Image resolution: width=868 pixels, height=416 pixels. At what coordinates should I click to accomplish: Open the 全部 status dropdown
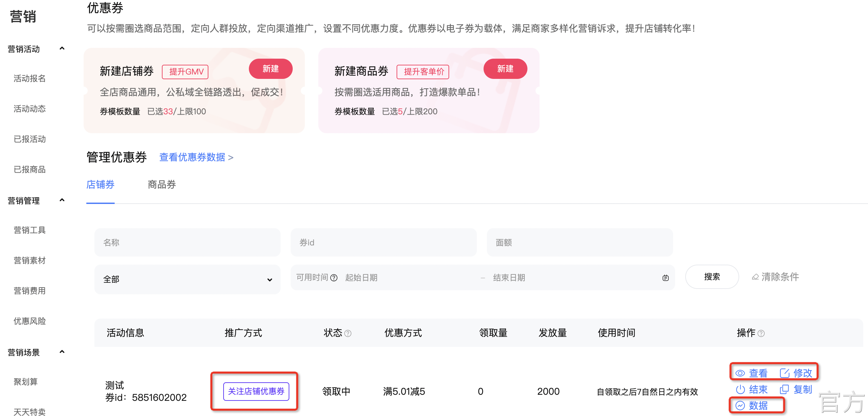187,279
